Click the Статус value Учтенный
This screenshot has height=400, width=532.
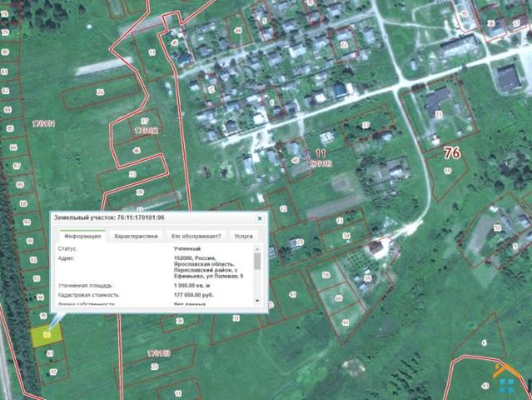point(186,248)
